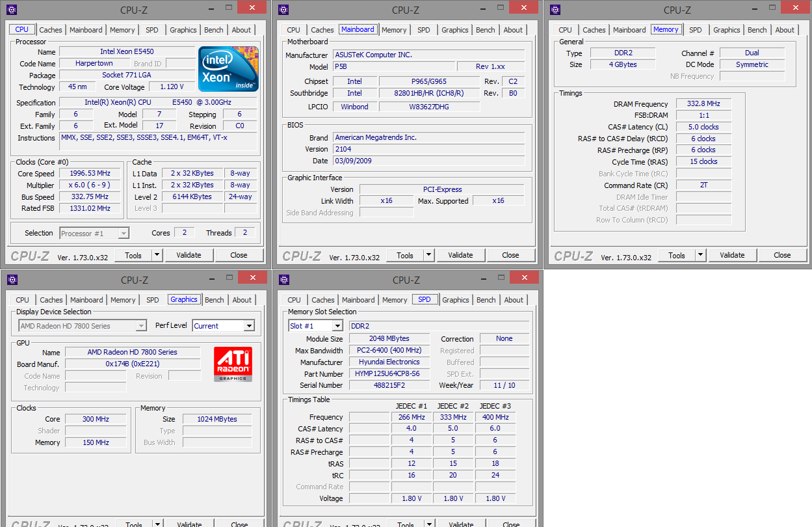
Task: Open the Memory tab in the Graphics window
Action: click(x=123, y=300)
